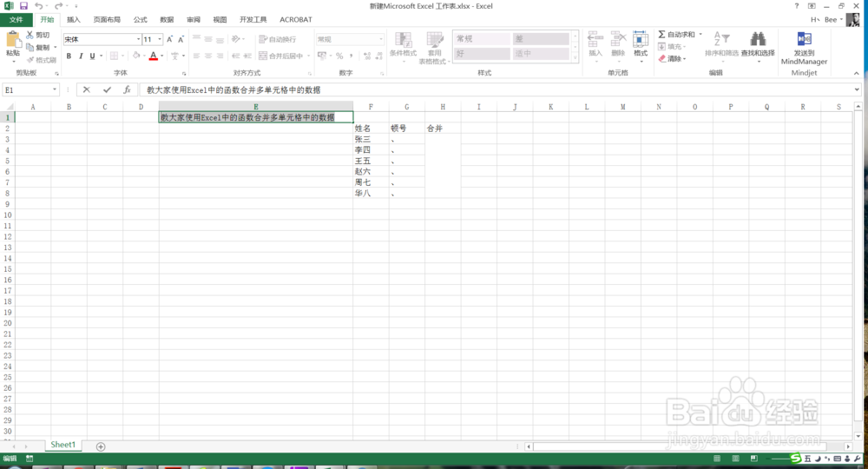Apply cell fill color bucket

pos(136,56)
